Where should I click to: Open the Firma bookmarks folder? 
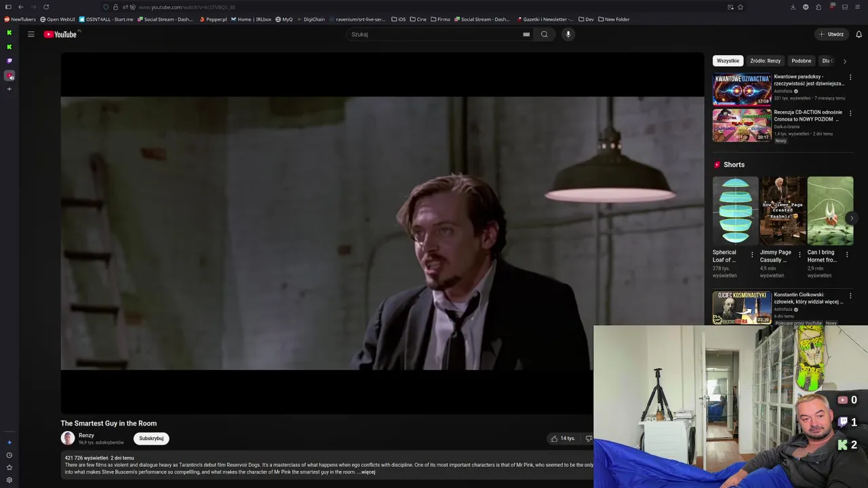(x=440, y=19)
